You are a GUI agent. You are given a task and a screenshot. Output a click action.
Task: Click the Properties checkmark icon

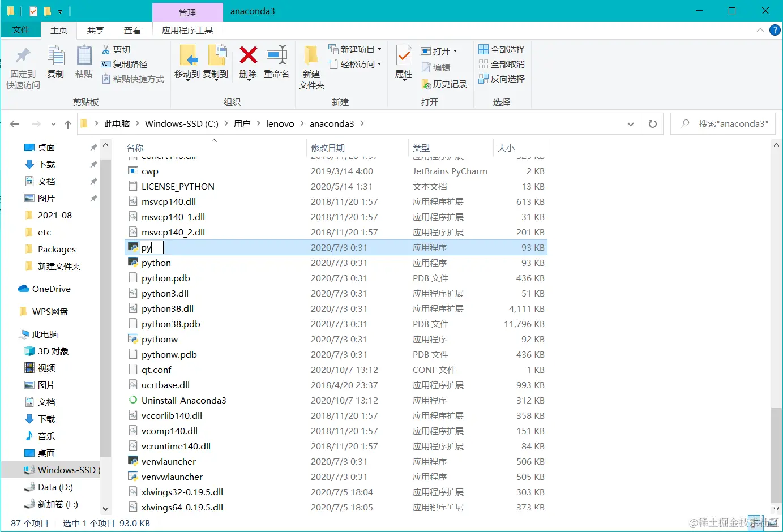click(x=404, y=55)
